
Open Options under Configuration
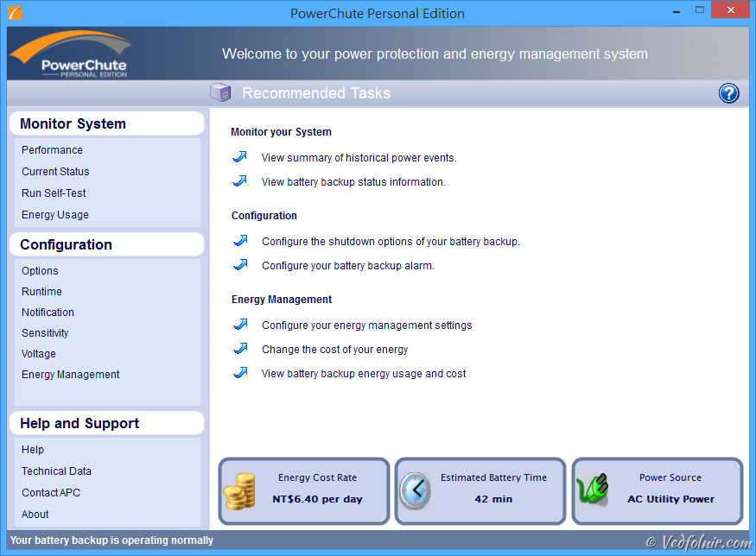(40, 271)
